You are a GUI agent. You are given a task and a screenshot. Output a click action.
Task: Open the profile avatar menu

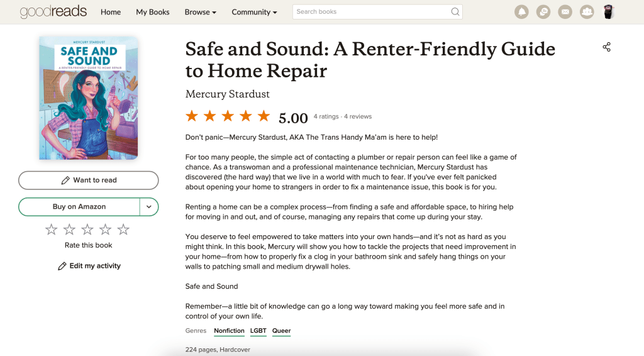(608, 12)
